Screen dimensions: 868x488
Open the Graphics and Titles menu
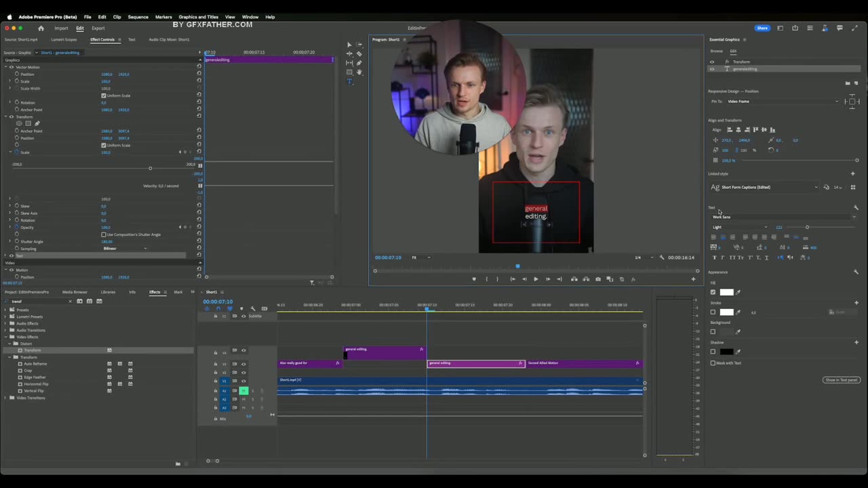tap(198, 17)
